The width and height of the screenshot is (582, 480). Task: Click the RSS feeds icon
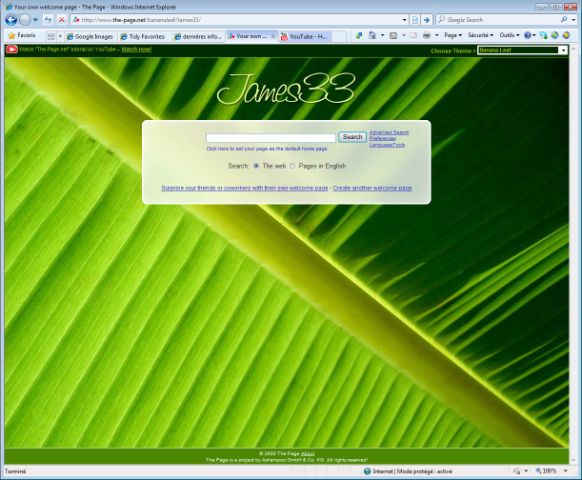(x=393, y=36)
